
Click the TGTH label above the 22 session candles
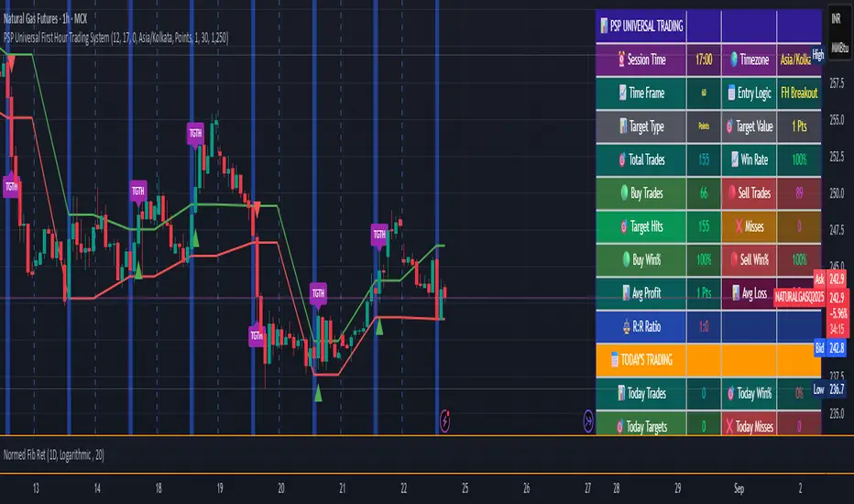(379, 235)
